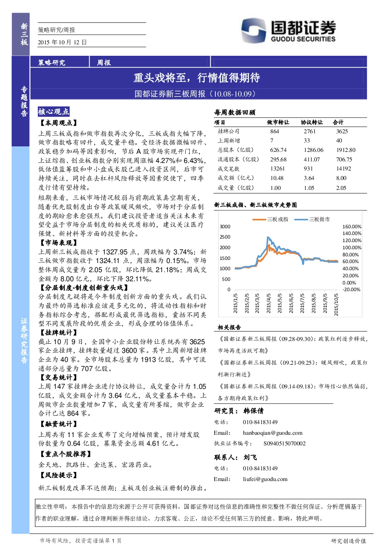This screenshot has height=555, width=392.
Task: Click the footer '研究创造价值'
Action: [349, 541]
